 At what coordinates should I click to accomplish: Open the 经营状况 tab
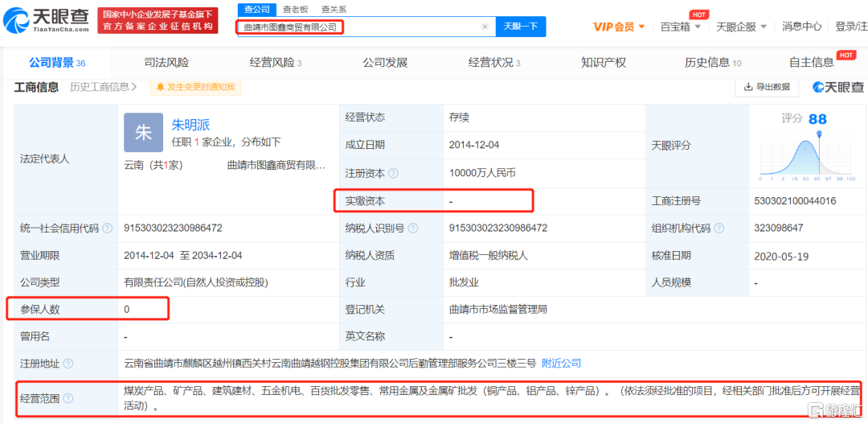[x=494, y=63]
